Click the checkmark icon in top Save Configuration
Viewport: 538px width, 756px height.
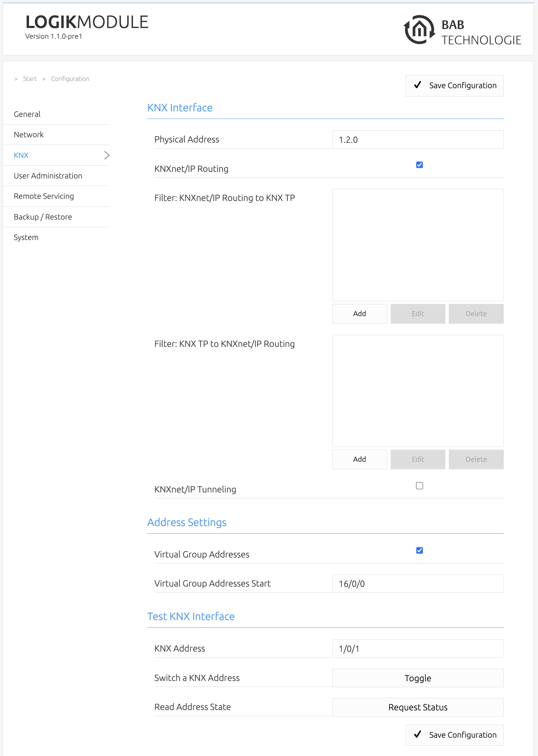pyautogui.click(x=418, y=85)
